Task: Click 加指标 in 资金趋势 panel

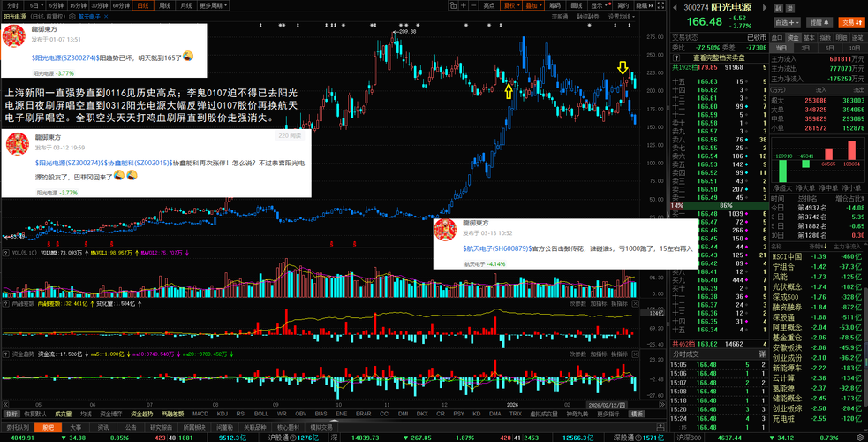Action: (x=599, y=354)
